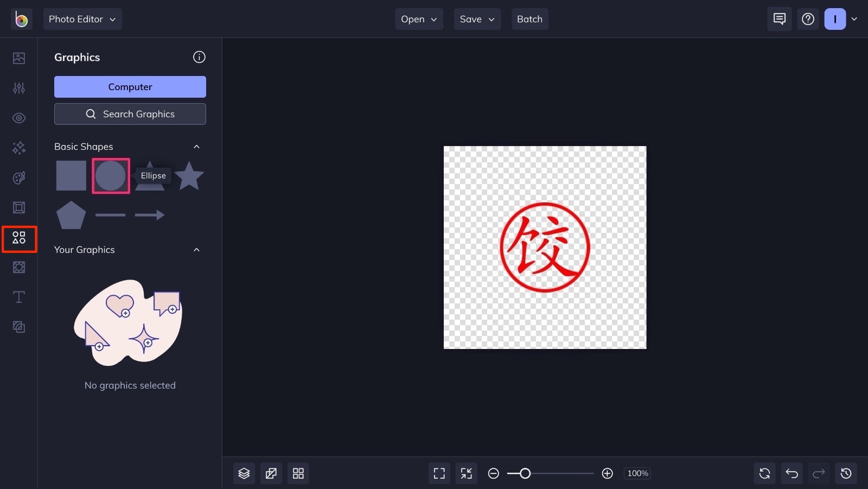Open the Frames panel
Viewport: 868px width, 489px height.
click(19, 207)
